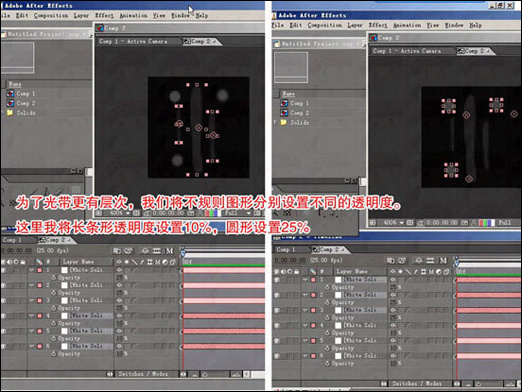Toggle shy layers button in right timeline toolbar

(x=419, y=260)
